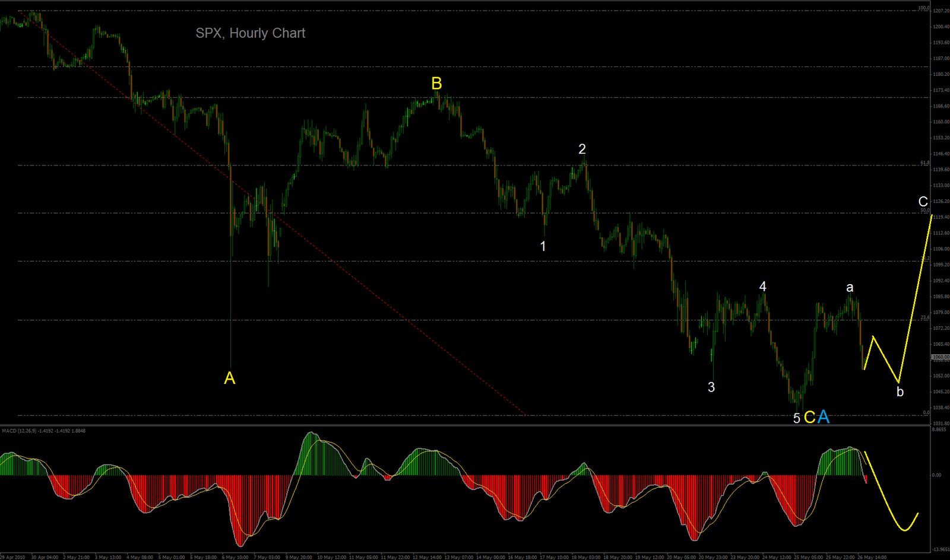Image resolution: width=950 pixels, height=560 pixels.
Task: Click the 1166.60 price axis label
Action: tap(941, 106)
